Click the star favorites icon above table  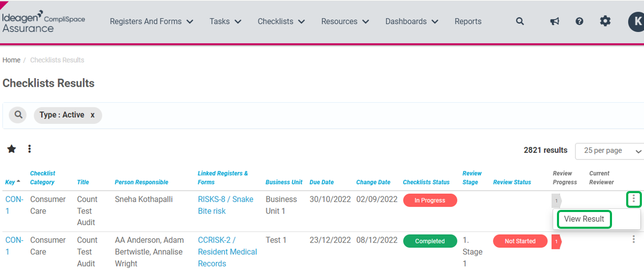tap(12, 149)
